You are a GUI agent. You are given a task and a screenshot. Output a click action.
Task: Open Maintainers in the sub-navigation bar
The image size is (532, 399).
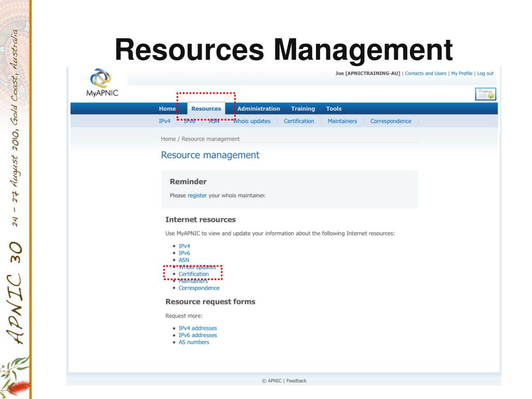click(342, 121)
